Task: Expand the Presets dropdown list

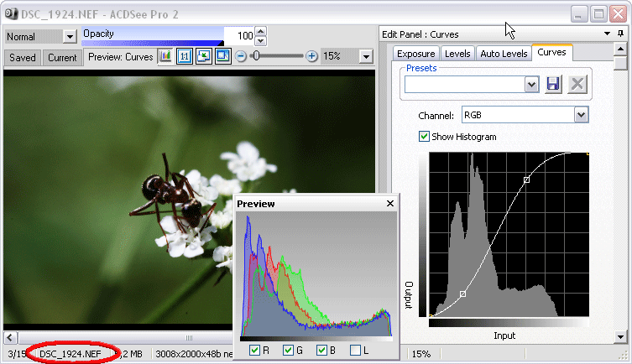Action: coord(531,85)
